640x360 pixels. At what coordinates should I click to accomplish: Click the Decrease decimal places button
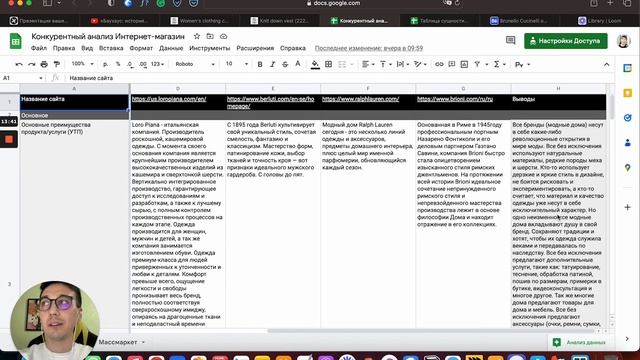click(x=130, y=64)
